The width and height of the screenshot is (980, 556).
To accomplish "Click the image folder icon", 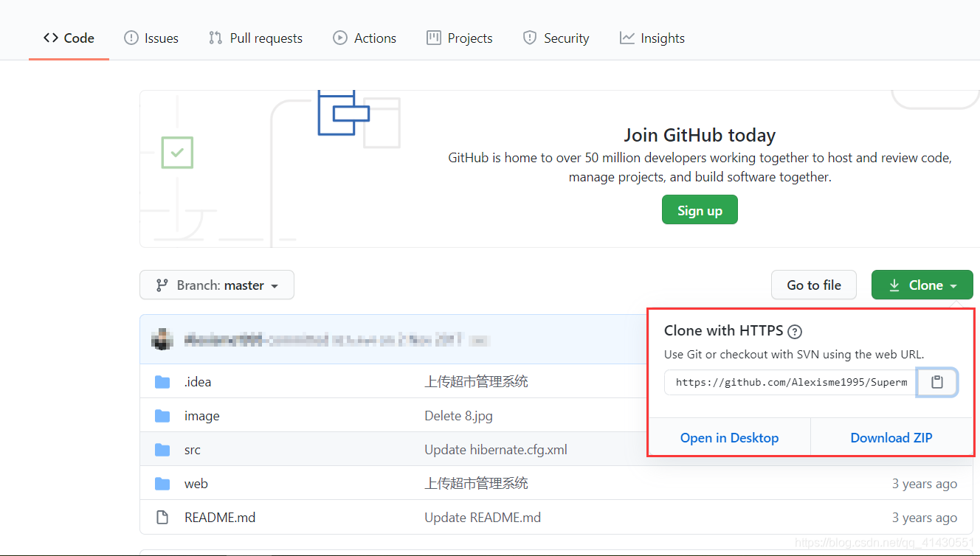I will pyautogui.click(x=162, y=416).
